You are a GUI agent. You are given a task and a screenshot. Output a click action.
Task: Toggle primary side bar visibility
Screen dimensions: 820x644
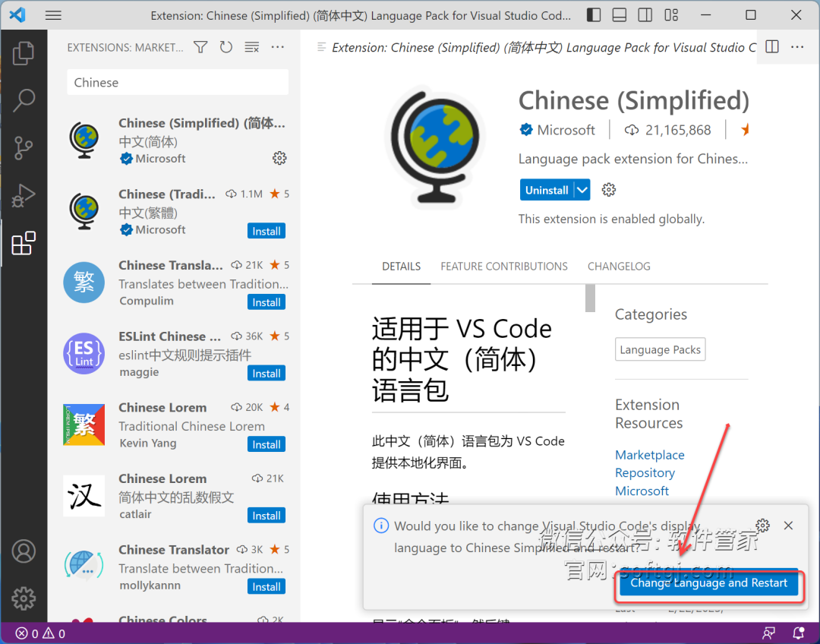(594, 15)
